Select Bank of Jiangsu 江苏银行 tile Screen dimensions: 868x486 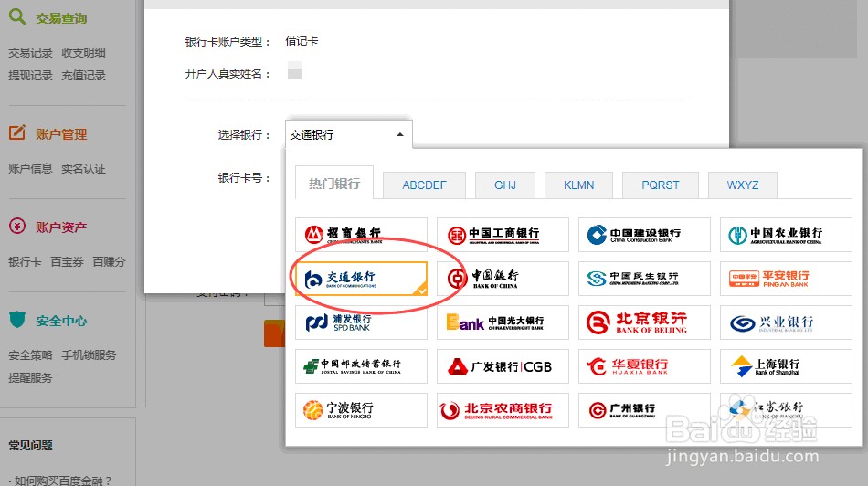786,410
